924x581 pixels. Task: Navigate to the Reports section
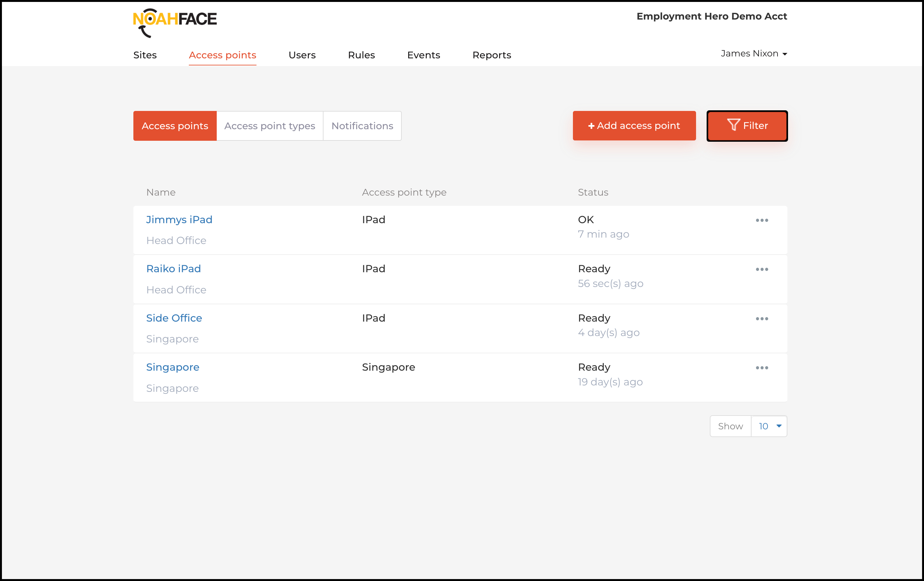tap(492, 55)
